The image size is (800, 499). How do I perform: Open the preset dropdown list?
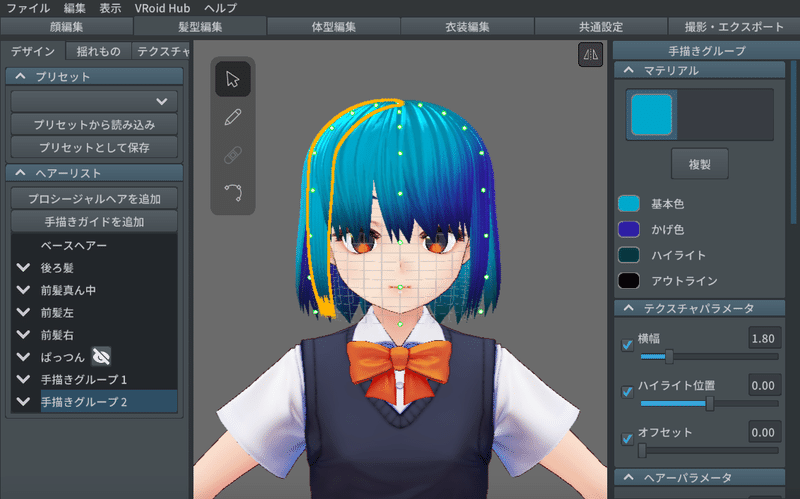pyautogui.click(x=94, y=102)
